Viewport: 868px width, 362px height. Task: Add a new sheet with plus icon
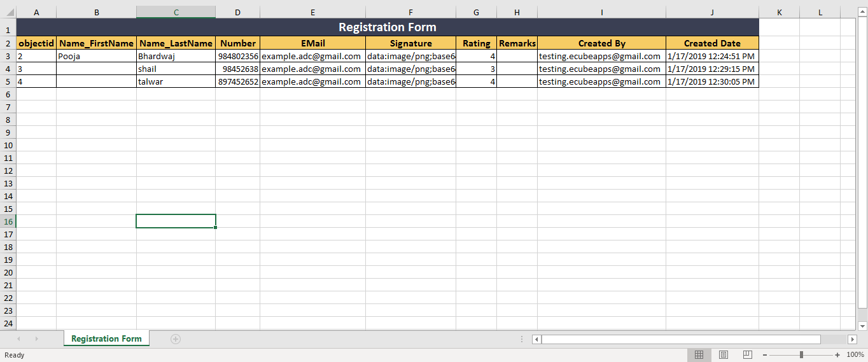176,339
